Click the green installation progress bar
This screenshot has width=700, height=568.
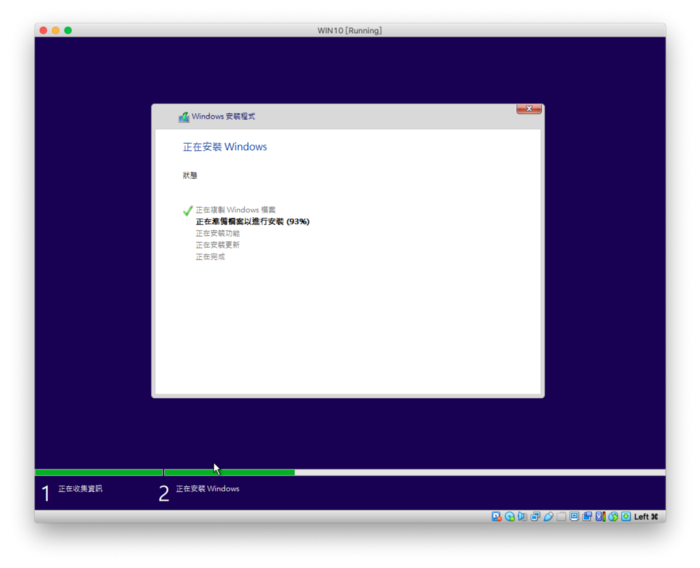(x=229, y=472)
